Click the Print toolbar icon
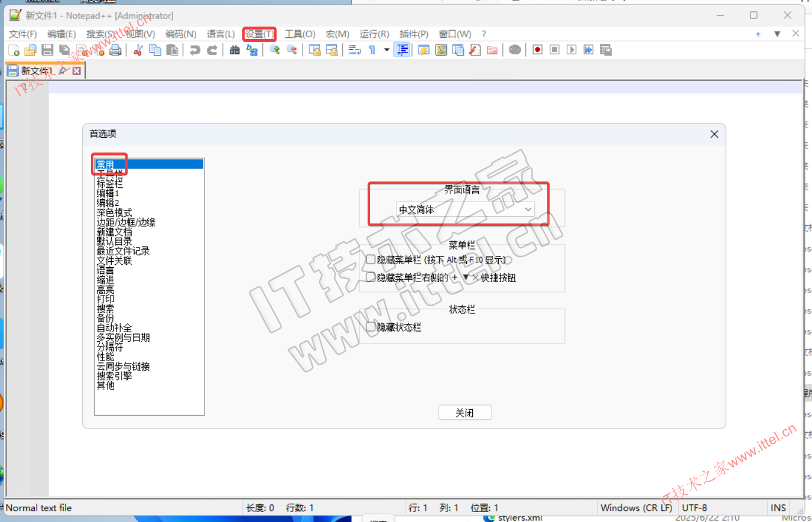 click(x=116, y=50)
